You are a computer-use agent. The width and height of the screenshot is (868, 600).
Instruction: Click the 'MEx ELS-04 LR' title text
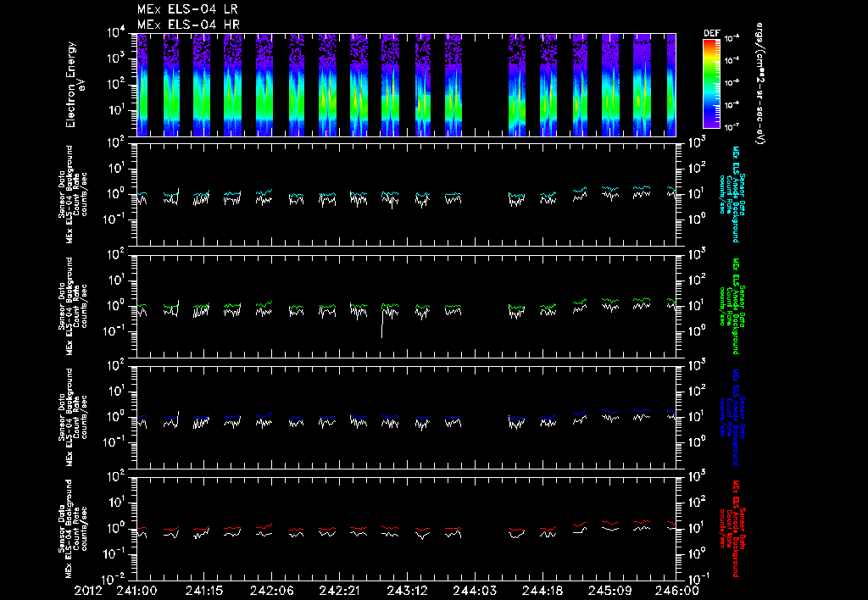coord(187,9)
